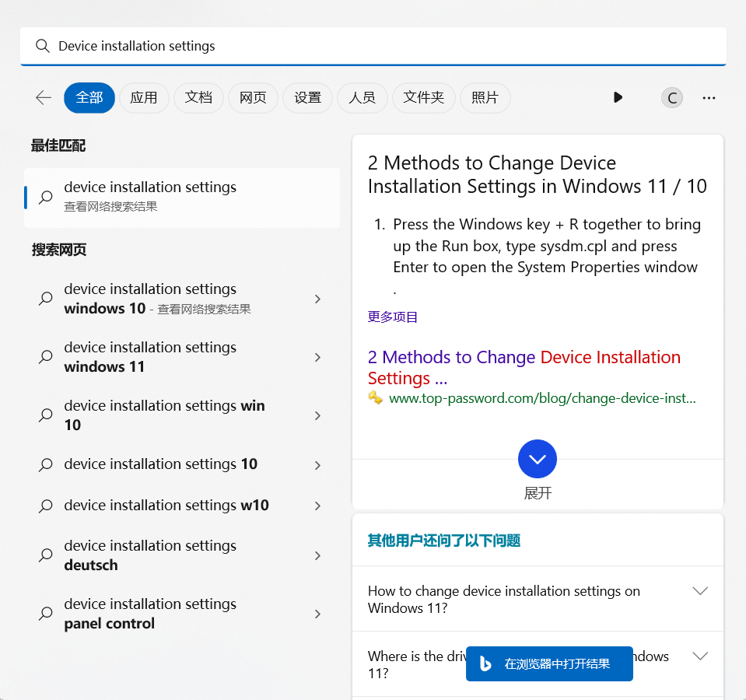
Task: Click the Bing logo on blue button
Action: [485, 663]
